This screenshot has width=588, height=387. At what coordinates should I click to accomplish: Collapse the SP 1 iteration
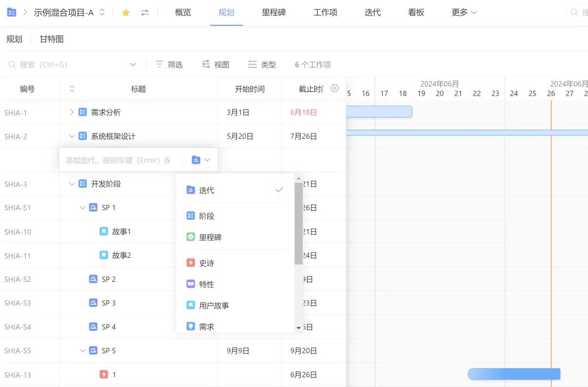[83, 207]
